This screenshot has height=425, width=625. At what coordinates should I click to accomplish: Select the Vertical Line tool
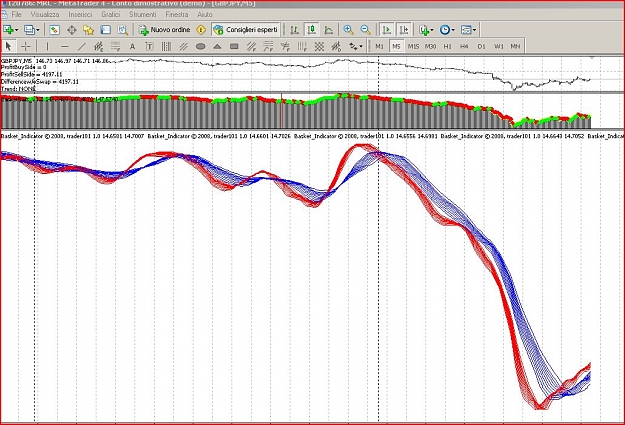pyautogui.click(x=47, y=47)
